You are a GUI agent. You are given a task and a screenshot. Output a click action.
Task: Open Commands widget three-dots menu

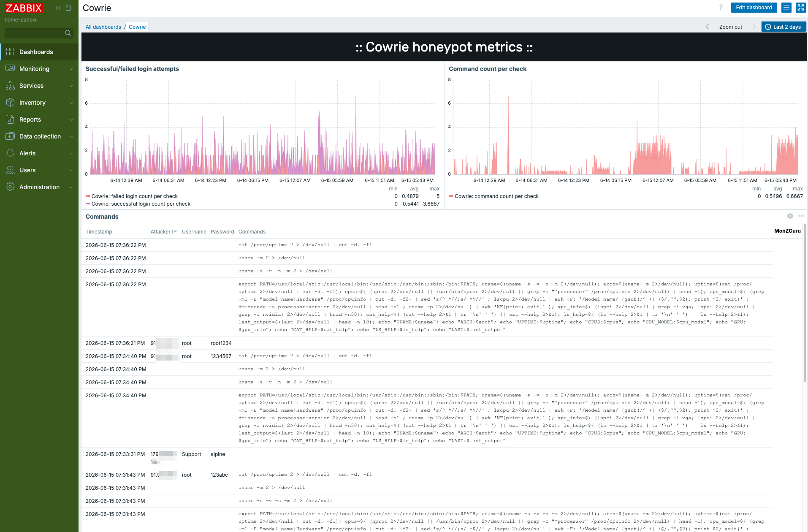801,216
